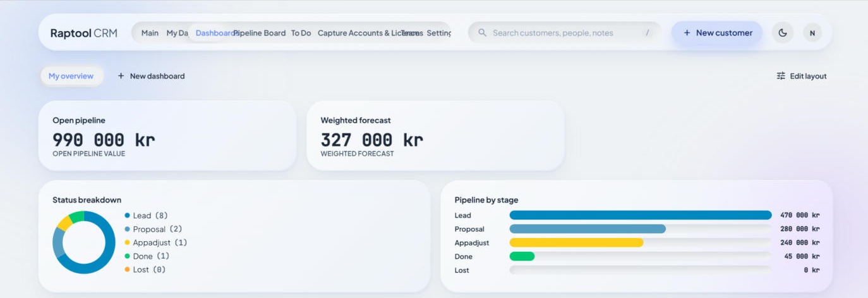Click the Done label in Pipeline by stage
Viewport: 868px width, 298px height.
click(x=464, y=257)
